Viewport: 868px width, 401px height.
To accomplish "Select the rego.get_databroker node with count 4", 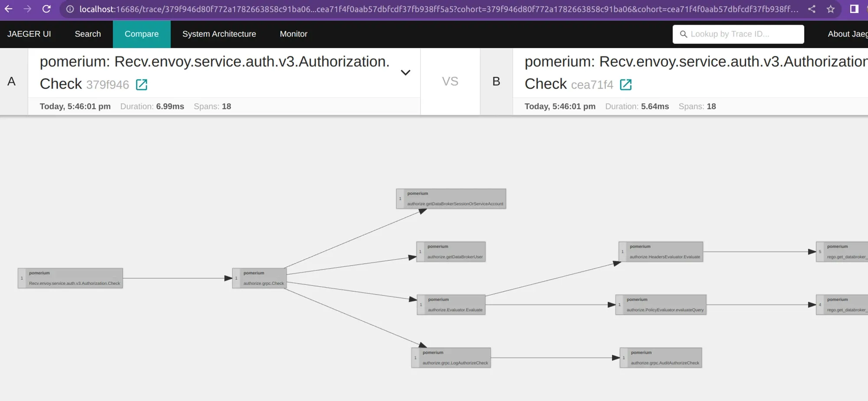I will 842,305.
